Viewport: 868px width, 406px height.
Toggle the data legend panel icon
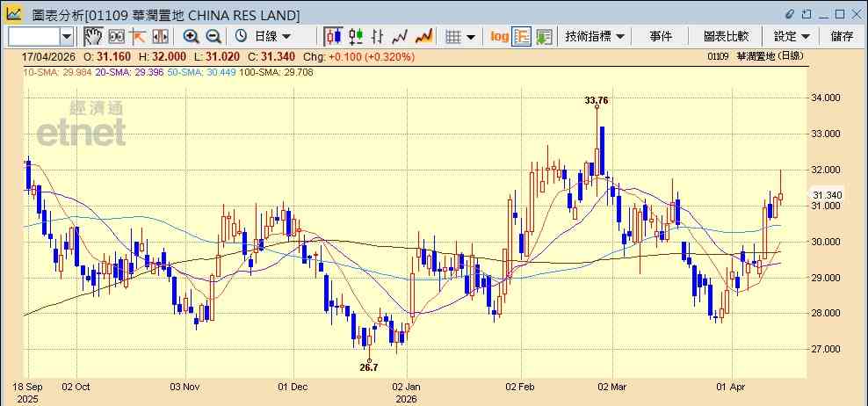pos(522,37)
